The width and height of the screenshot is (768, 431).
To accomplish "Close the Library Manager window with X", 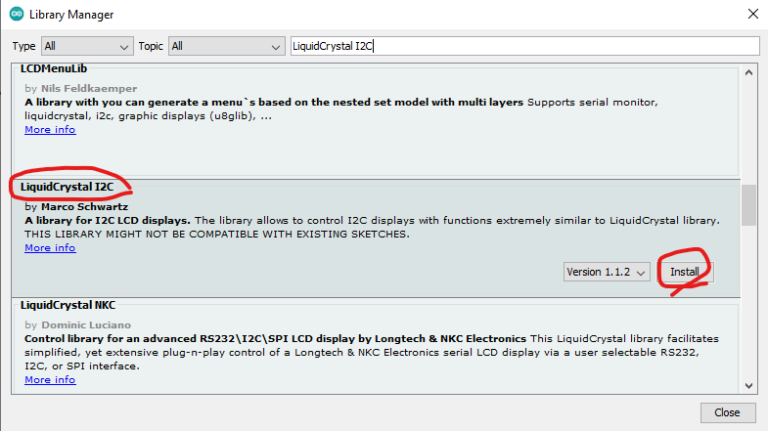I will click(x=749, y=15).
